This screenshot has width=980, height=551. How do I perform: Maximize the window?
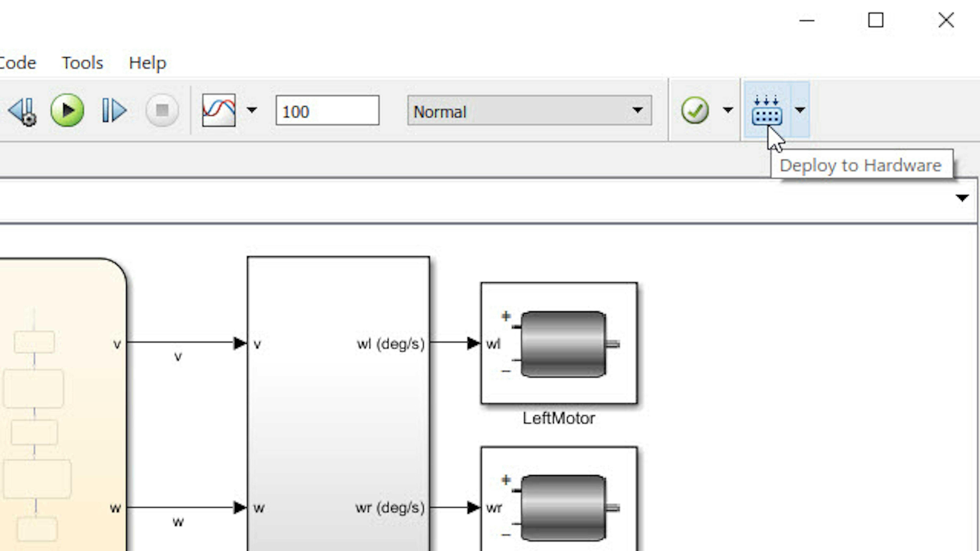coord(876,20)
